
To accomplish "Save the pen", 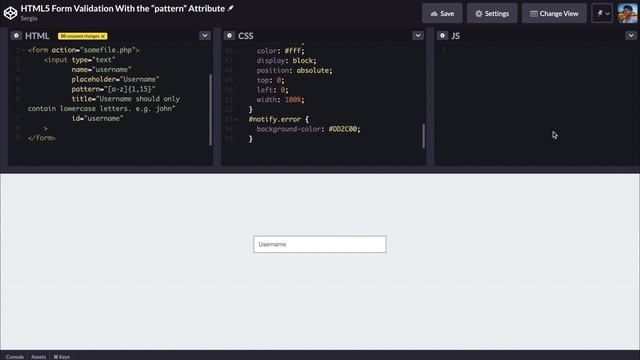I will pos(442,13).
